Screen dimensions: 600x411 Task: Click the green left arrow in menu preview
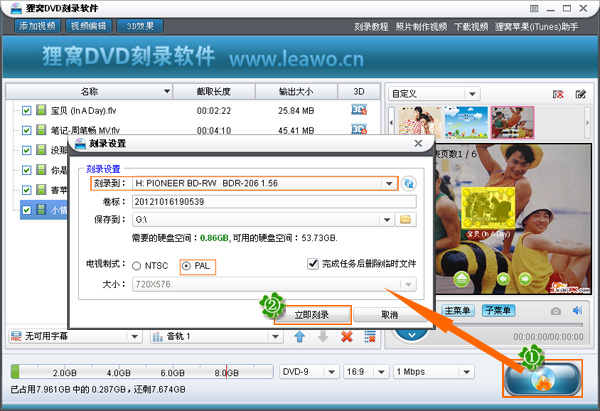click(503, 279)
